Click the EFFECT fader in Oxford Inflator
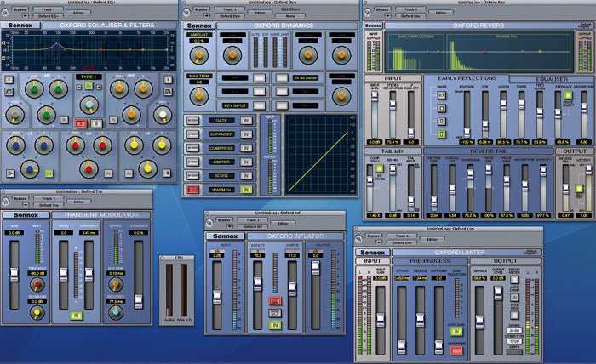 [x=258, y=283]
